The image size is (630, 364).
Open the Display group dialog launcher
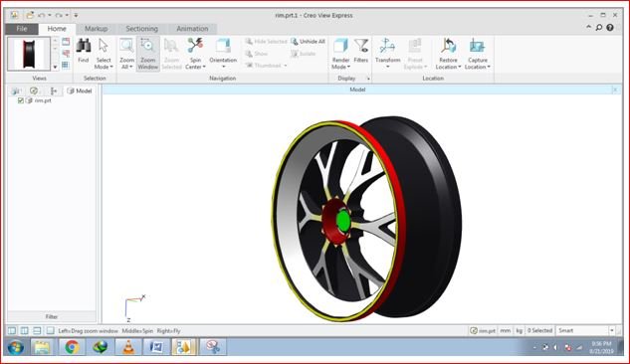point(368,79)
